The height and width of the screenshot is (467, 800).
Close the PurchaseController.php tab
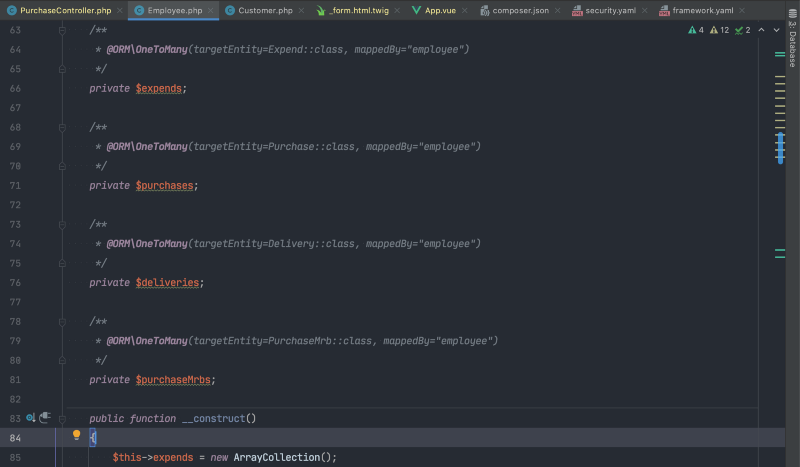119,10
